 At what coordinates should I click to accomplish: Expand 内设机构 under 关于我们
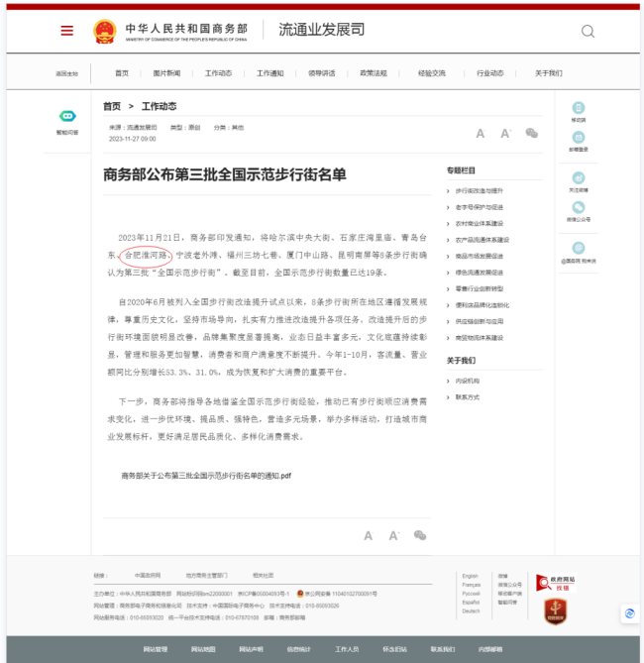pos(467,381)
